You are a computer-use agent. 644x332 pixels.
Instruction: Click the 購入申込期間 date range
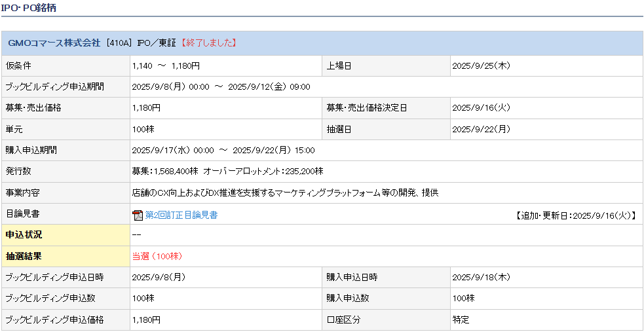(223, 150)
